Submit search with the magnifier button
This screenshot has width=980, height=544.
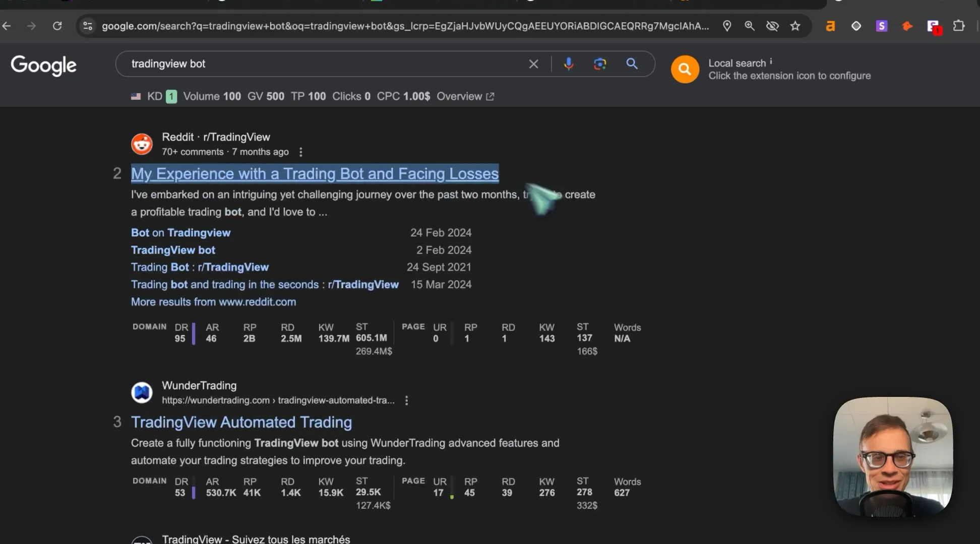tap(632, 63)
